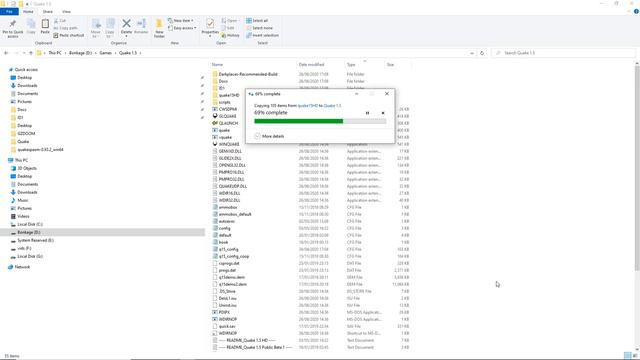640x360 pixels.
Task: Click the History icon in ribbon
Action: point(230,36)
